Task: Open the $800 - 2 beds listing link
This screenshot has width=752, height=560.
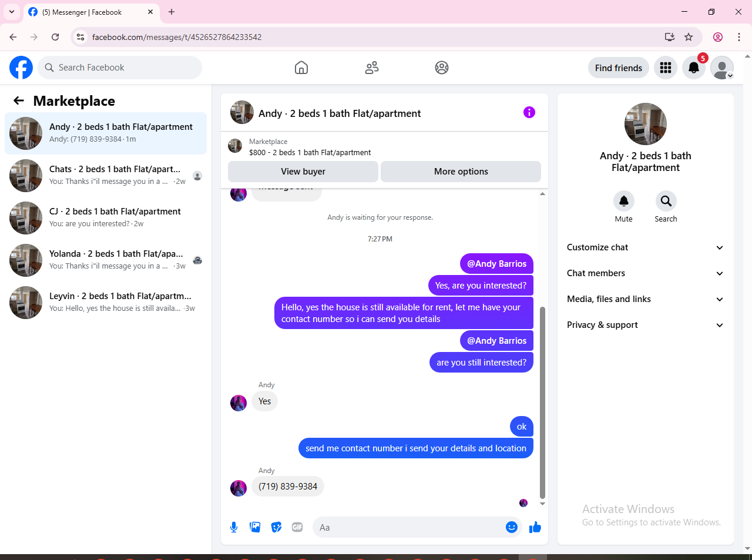Action: pyautogui.click(x=310, y=152)
